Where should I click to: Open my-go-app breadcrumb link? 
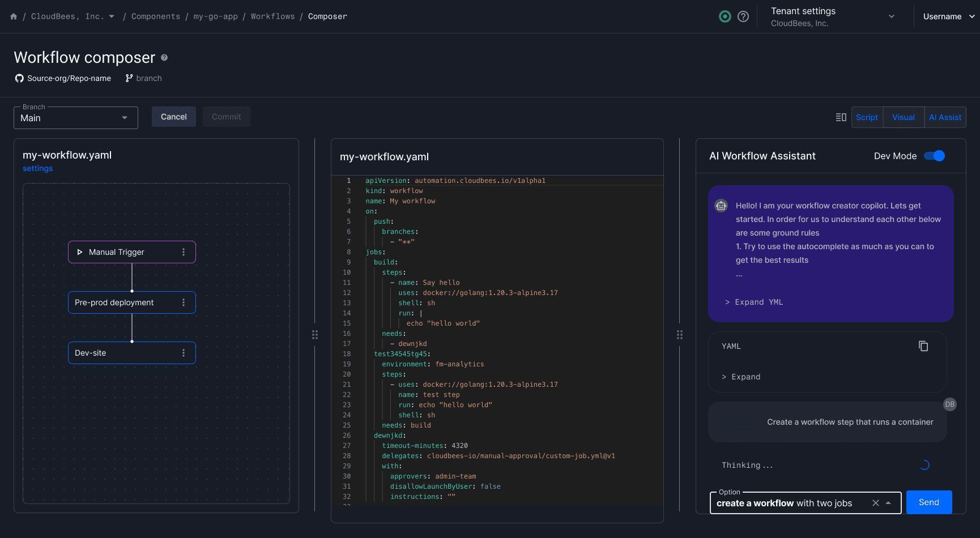click(x=215, y=16)
